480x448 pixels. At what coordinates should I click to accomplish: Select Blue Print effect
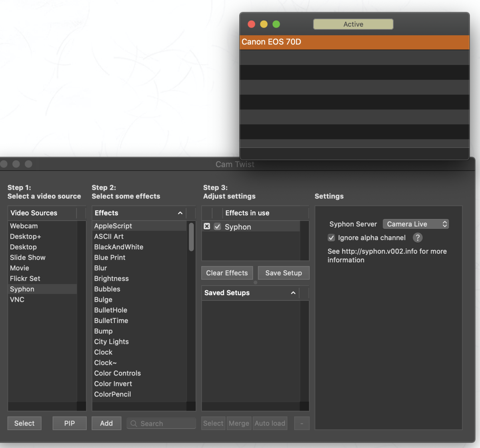(x=139, y=257)
